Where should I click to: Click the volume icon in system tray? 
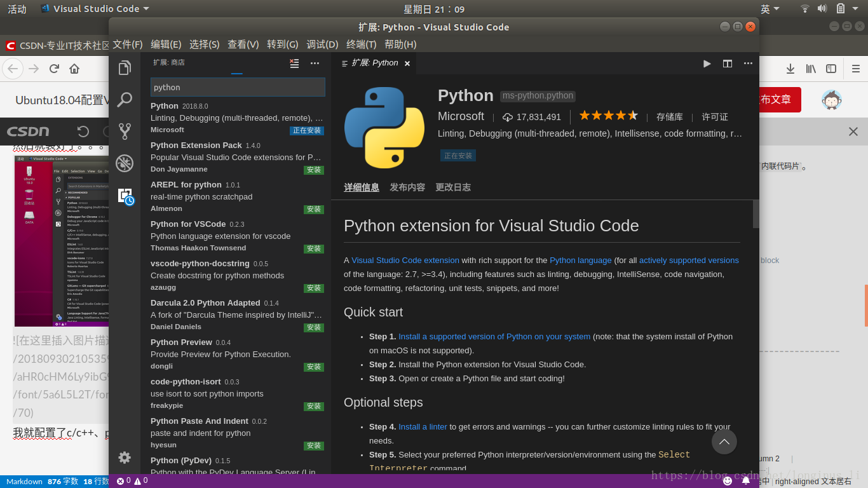[x=822, y=9]
